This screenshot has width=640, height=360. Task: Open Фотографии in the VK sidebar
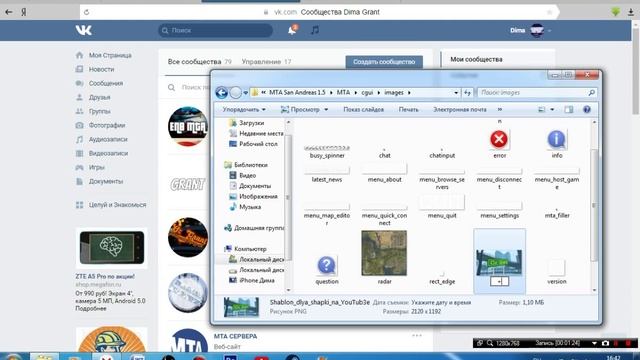tap(107, 125)
